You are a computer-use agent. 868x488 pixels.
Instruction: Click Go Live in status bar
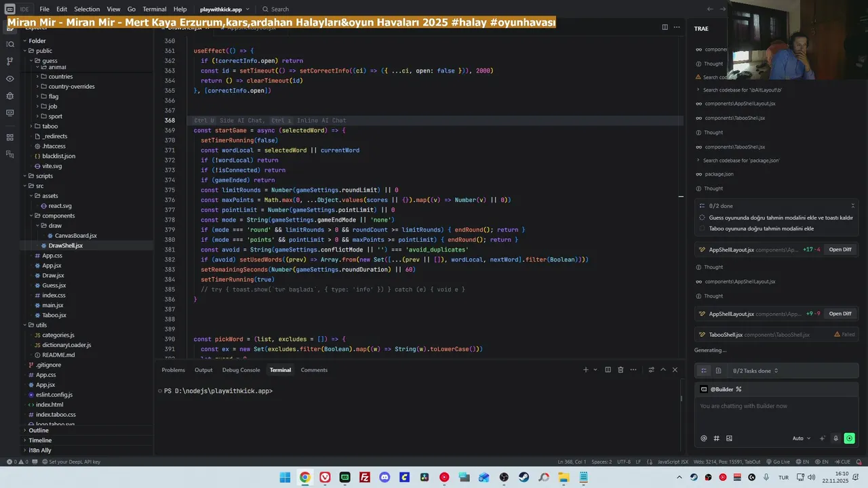tap(778, 462)
